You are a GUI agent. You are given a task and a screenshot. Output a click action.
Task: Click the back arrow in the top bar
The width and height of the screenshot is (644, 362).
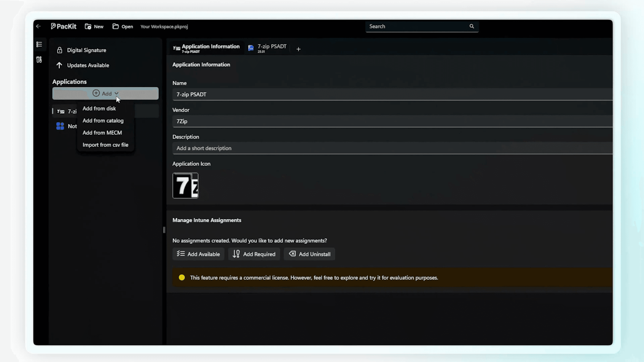point(38,26)
